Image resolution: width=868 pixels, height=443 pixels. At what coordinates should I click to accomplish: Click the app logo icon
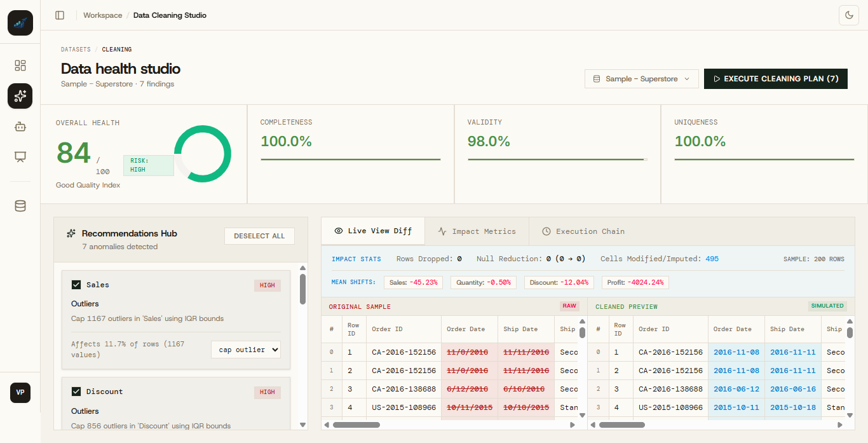click(x=20, y=23)
